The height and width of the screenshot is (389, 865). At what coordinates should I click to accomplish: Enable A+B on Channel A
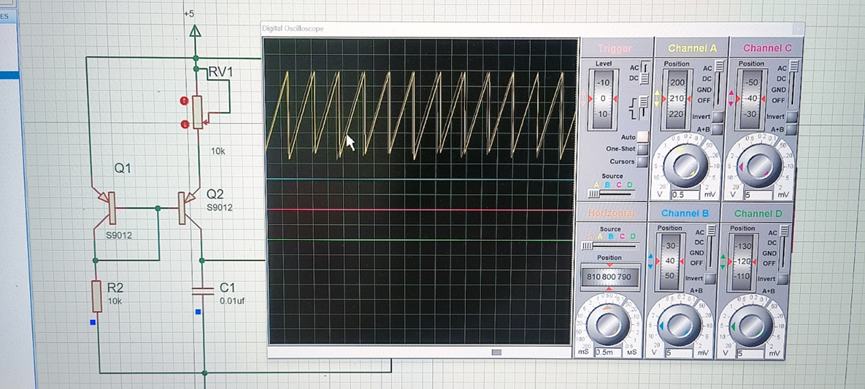(717, 129)
